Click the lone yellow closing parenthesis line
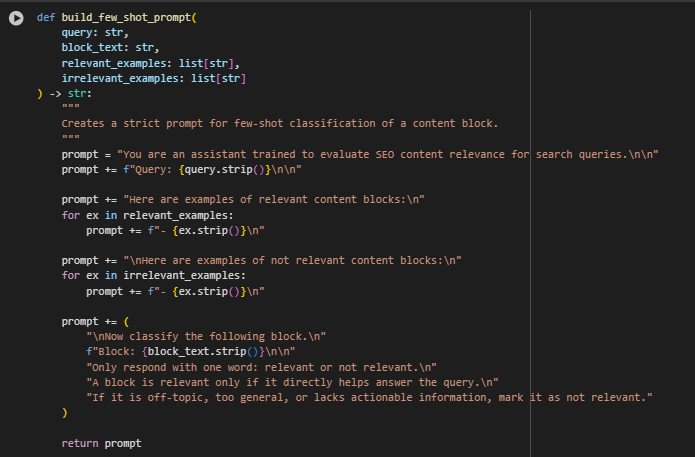Viewport: 695px width, 457px height. 65,413
